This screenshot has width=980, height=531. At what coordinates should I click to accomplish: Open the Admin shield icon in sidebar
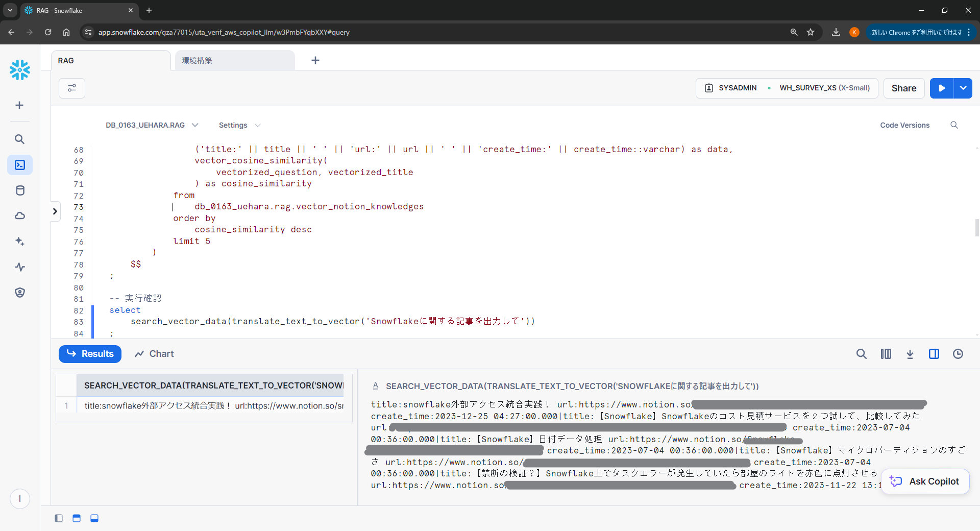(19, 293)
